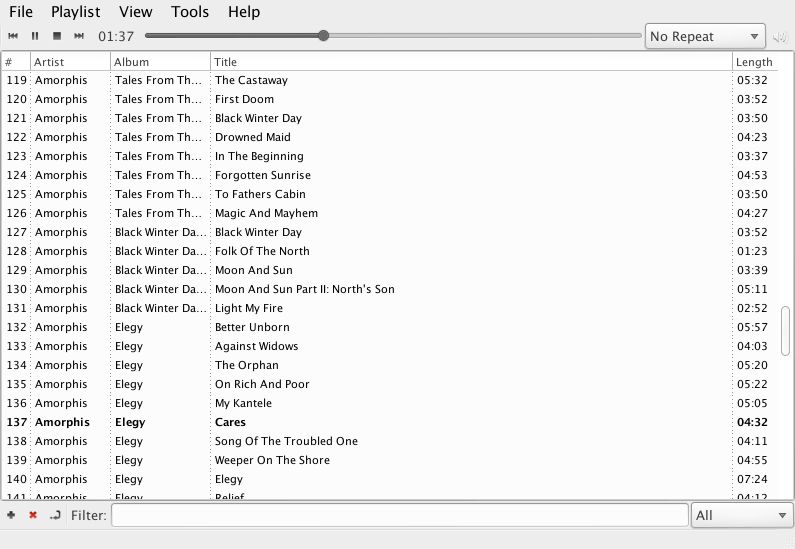Select track In The Beginning
This screenshot has width=795, height=549.
pos(390,156)
